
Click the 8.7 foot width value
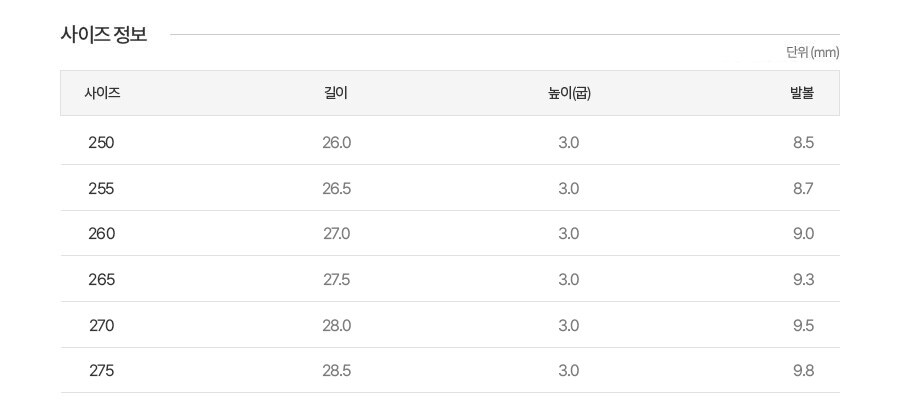[803, 188]
